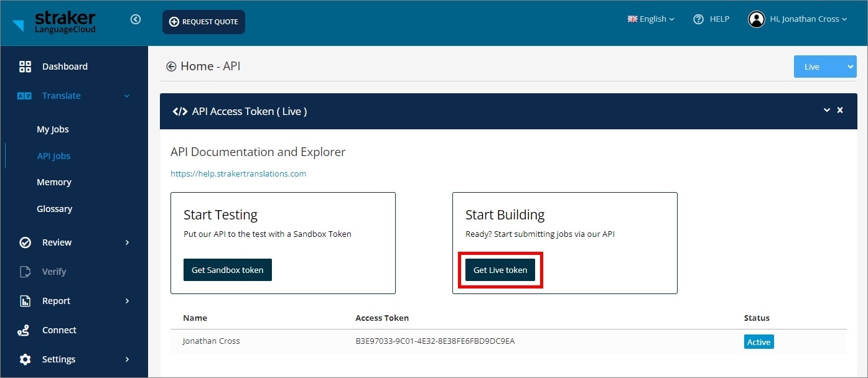
Task: Click the HELP link text
Action: pos(719,19)
